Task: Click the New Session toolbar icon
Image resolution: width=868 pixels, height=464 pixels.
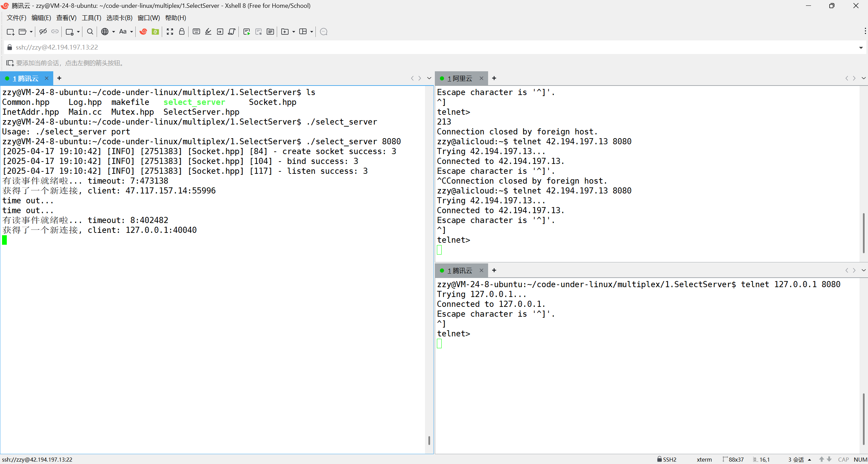Action: [10, 32]
